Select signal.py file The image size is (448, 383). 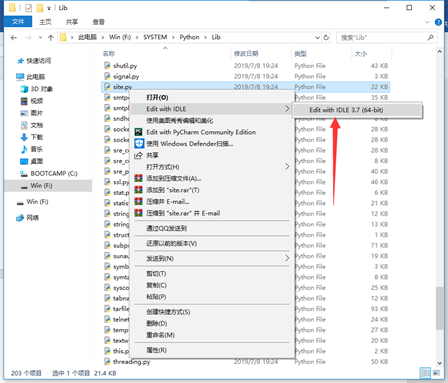pyautogui.click(x=126, y=76)
